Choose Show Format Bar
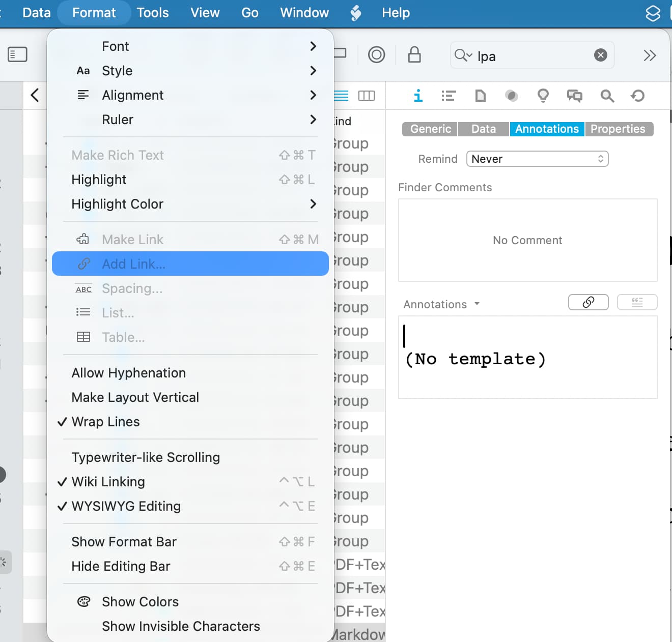 [124, 542]
